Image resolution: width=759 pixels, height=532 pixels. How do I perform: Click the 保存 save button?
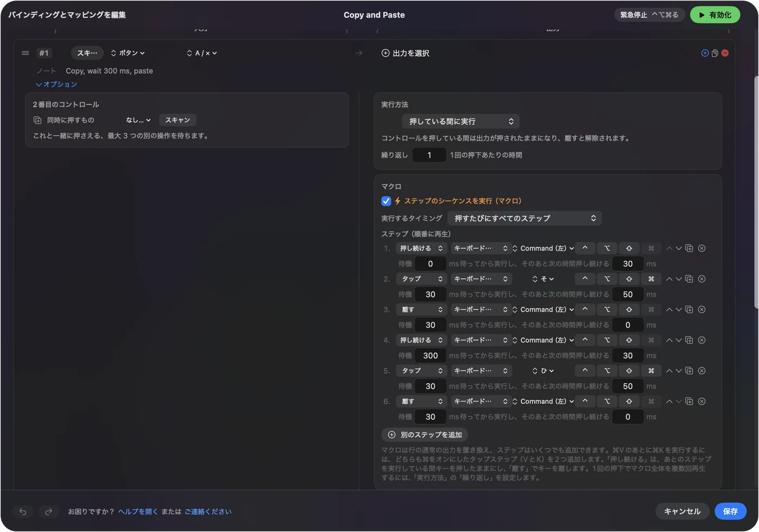pos(730,511)
